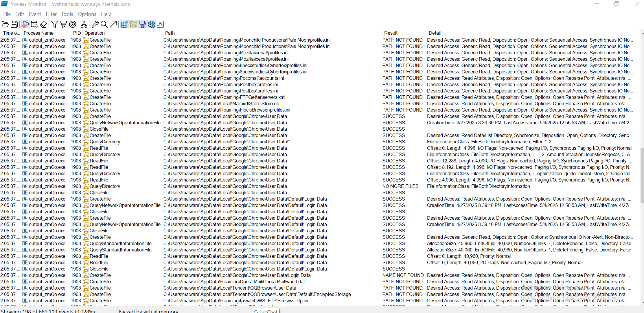Open the Filter menu
This screenshot has height=313, width=644.
click(x=51, y=14)
